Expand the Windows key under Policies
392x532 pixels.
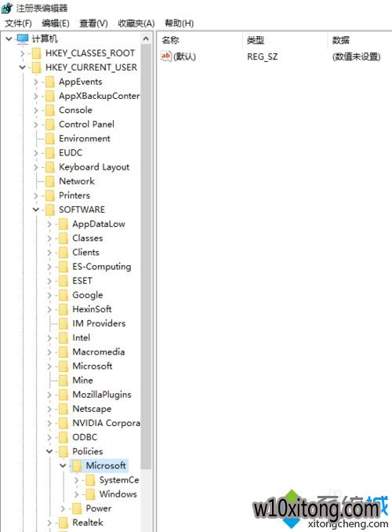tap(77, 494)
